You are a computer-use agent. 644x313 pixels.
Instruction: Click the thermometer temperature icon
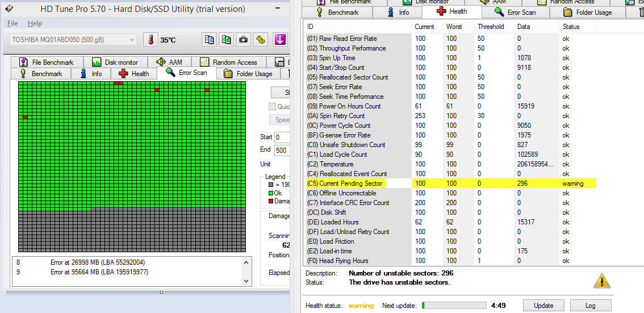coord(150,40)
